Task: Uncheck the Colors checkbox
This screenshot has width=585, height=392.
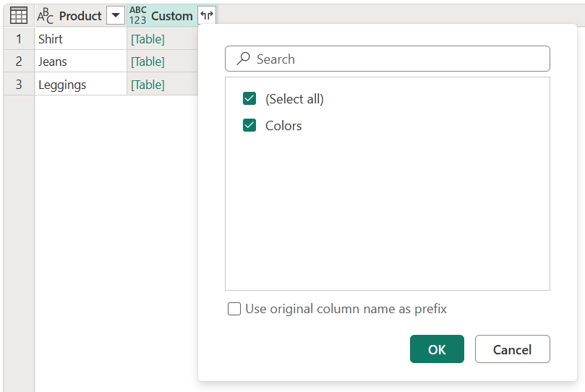Action: (x=249, y=126)
